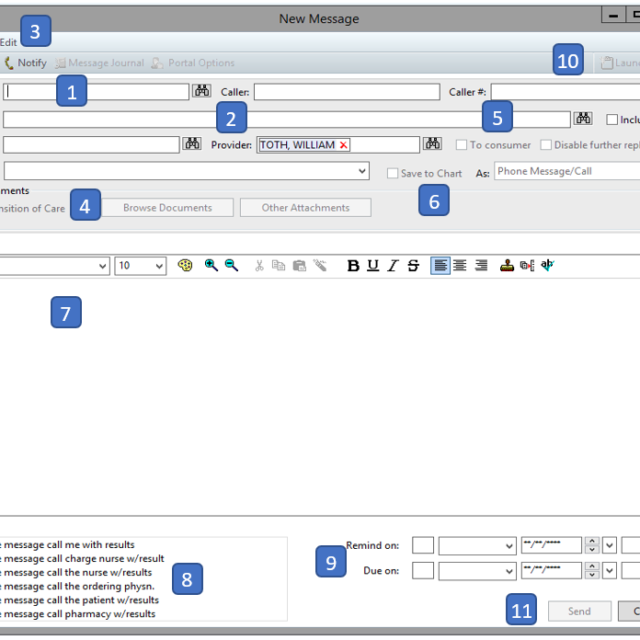Open the color palette icon in toolbar
The image size is (640, 640).
185,266
